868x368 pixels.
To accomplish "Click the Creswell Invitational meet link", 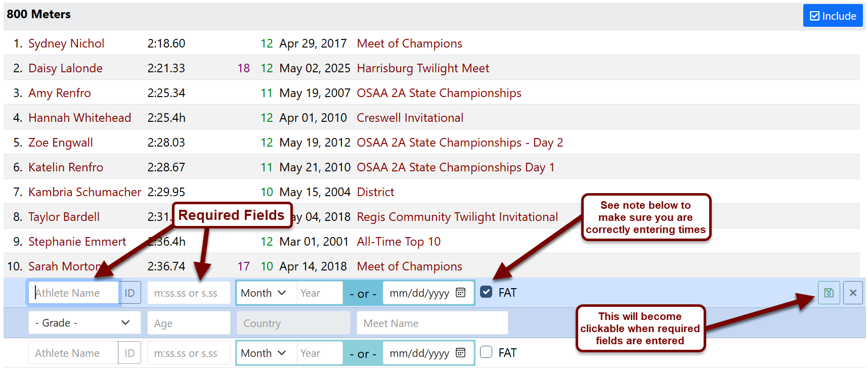I will [410, 118].
